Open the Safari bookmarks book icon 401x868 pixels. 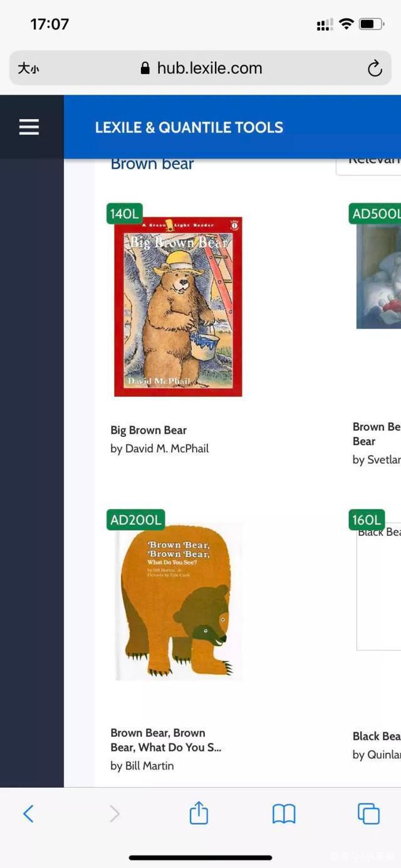pyautogui.click(x=284, y=813)
